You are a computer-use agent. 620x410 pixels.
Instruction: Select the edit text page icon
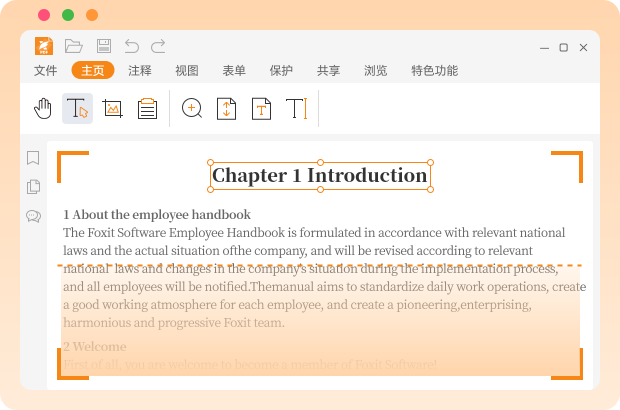pos(261,108)
